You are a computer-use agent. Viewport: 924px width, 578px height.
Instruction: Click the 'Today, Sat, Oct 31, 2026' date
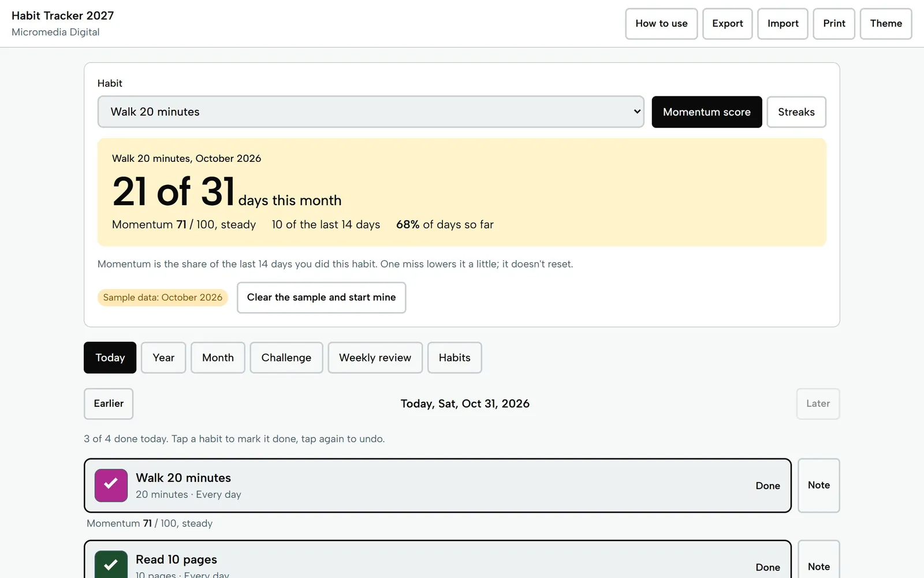tap(465, 403)
